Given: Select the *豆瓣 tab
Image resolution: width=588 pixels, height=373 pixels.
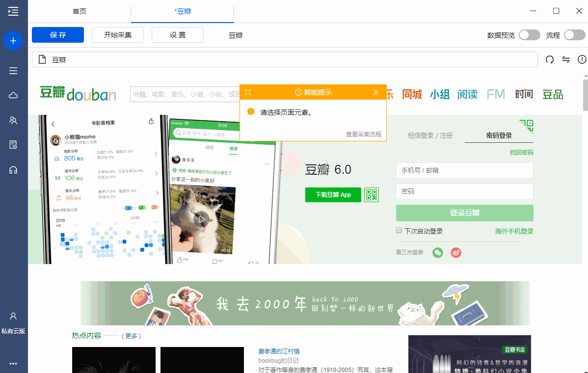Looking at the screenshot, I should (x=183, y=11).
